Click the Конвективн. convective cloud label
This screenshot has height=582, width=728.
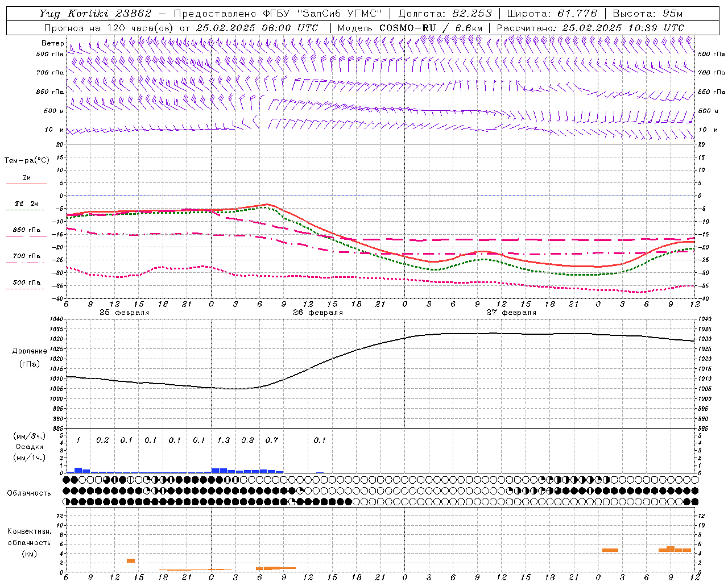pyautogui.click(x=29, y=531)
